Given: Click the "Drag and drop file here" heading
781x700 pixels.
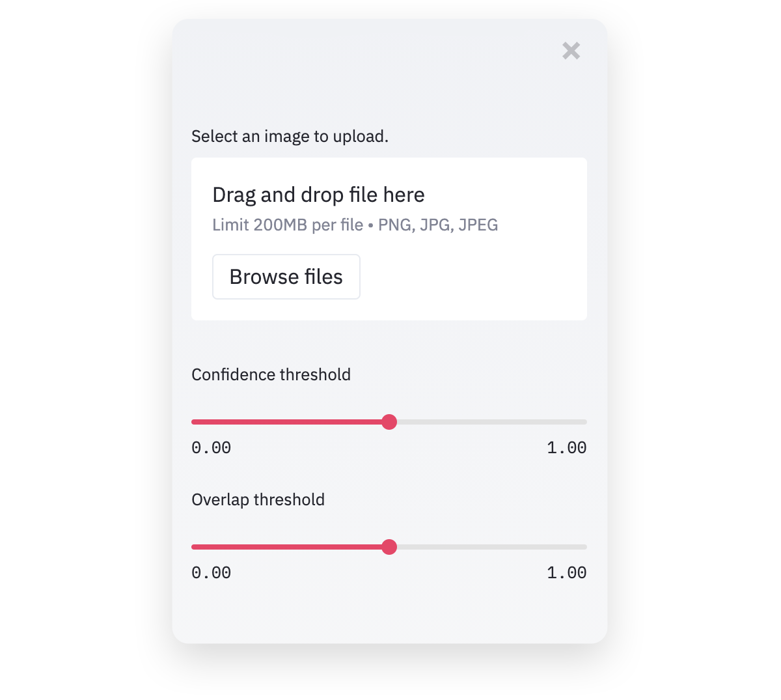Looking at the screenshot, I should point(318,195).
